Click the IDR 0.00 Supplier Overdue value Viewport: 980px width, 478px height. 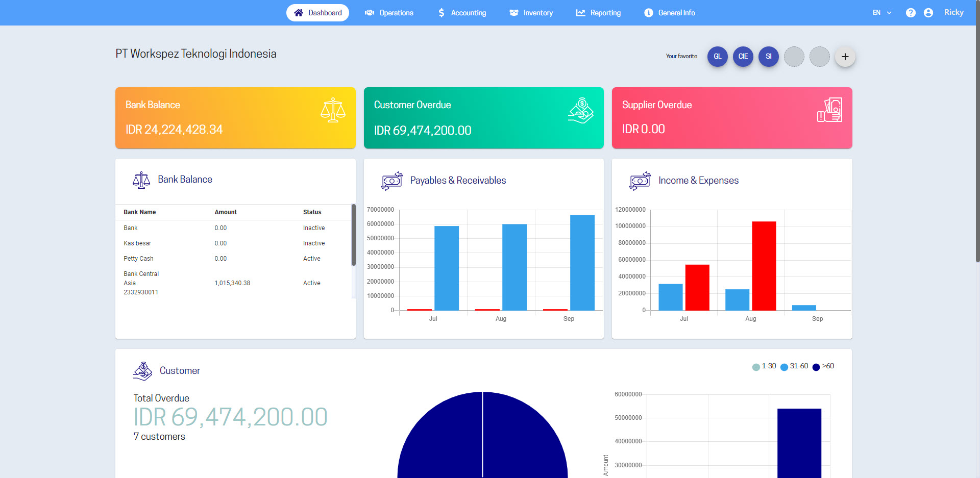pyautogui.click(x=644, y=129)
